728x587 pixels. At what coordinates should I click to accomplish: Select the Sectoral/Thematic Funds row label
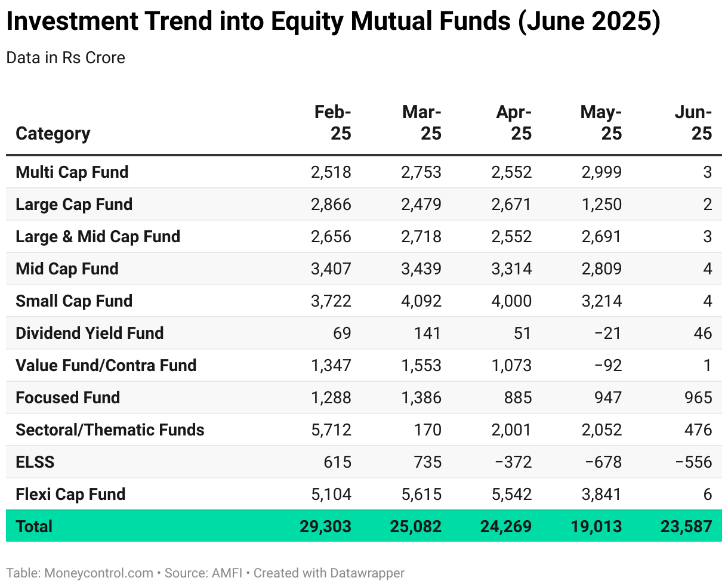pos(110,430)
